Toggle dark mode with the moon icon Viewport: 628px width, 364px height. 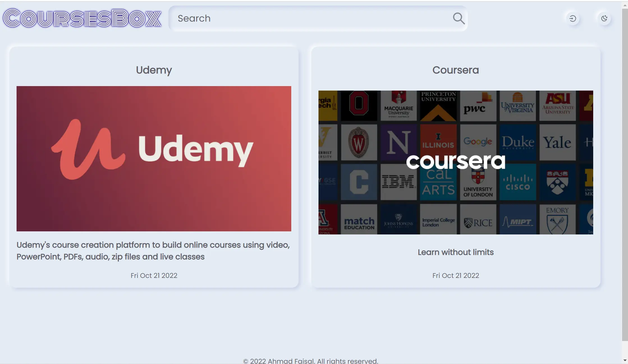coord(604,18)
